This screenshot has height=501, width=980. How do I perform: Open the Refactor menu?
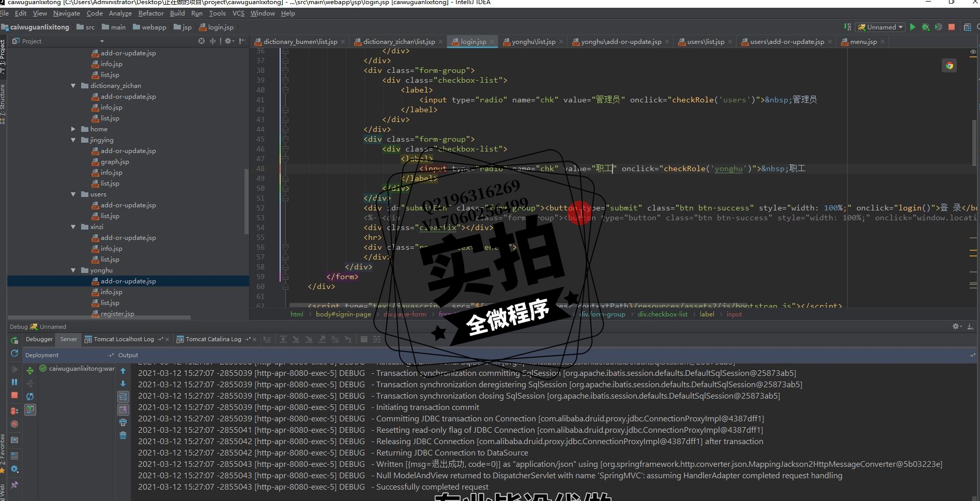(151, 13)
